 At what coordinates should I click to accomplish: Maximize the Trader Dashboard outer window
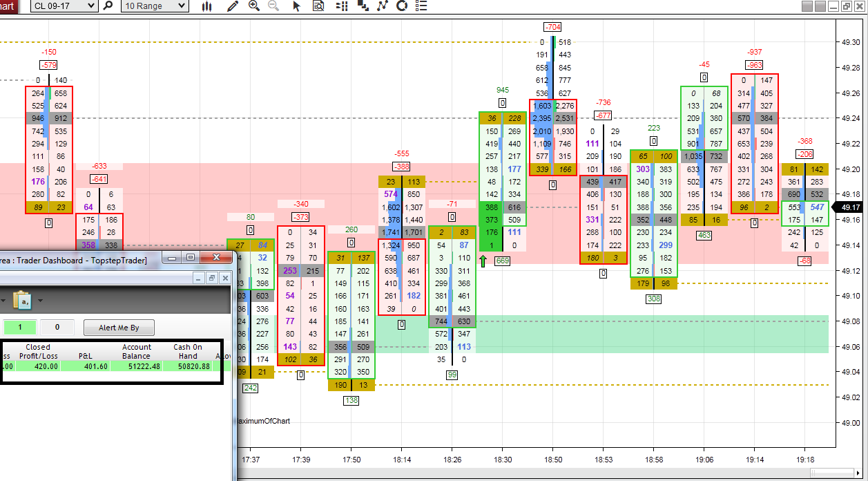tap(191, 257)
